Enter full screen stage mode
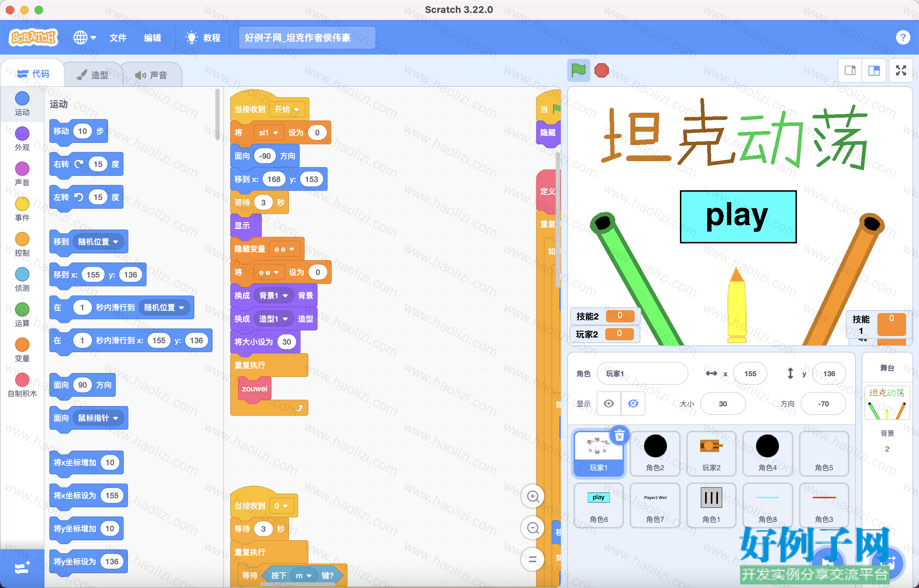The height and width of the screenshot is (588, 919). (901, 70)
